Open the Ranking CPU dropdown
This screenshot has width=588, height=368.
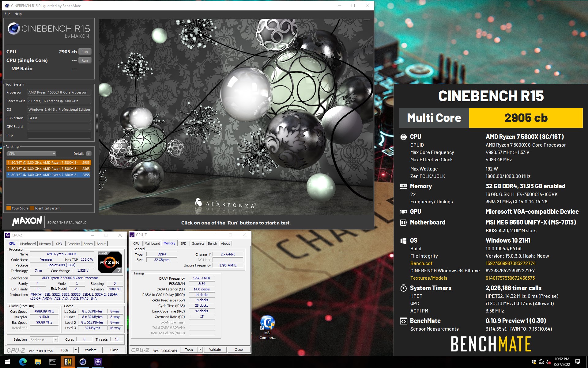(x=32, y=154)
